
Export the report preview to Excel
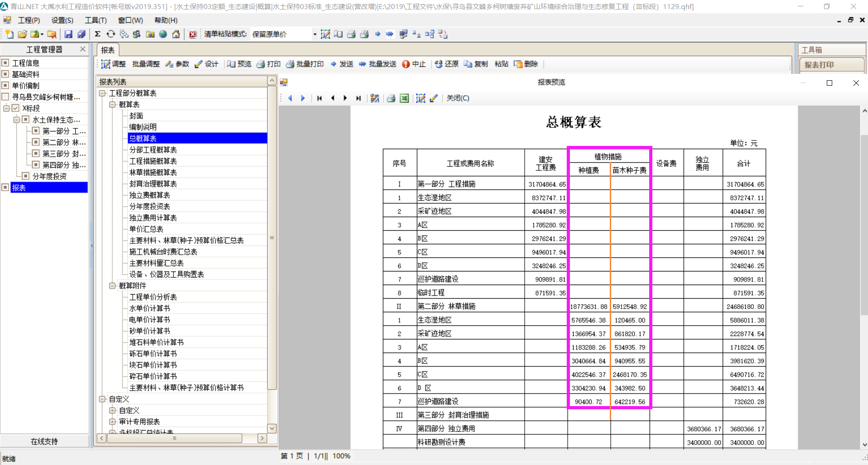(404, 98)
